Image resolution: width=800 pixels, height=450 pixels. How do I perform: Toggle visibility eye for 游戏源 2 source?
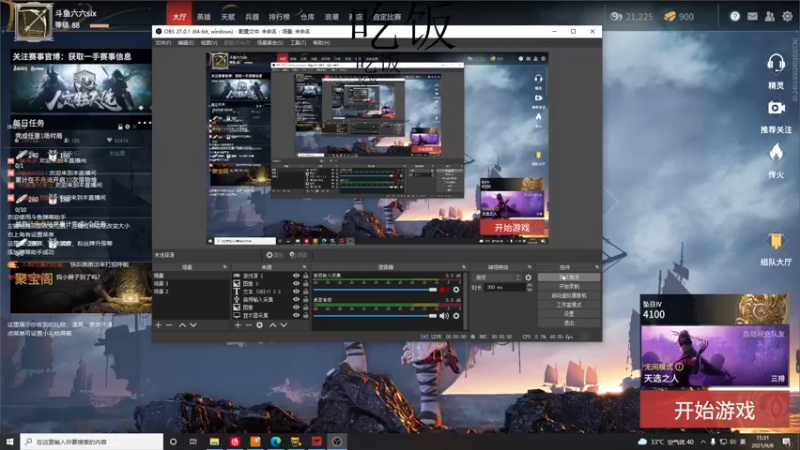click(296, 276)
